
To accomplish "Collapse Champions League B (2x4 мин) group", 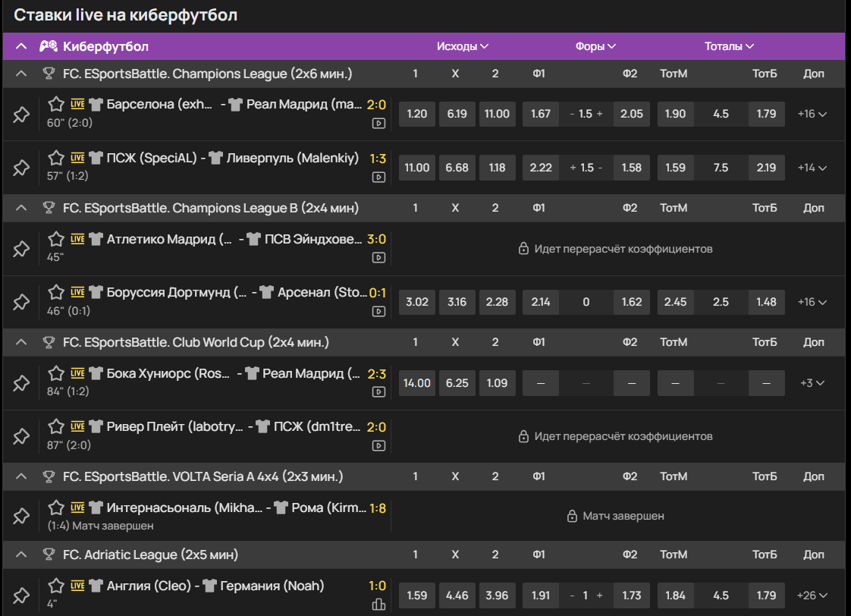I will tap(21, 208).
